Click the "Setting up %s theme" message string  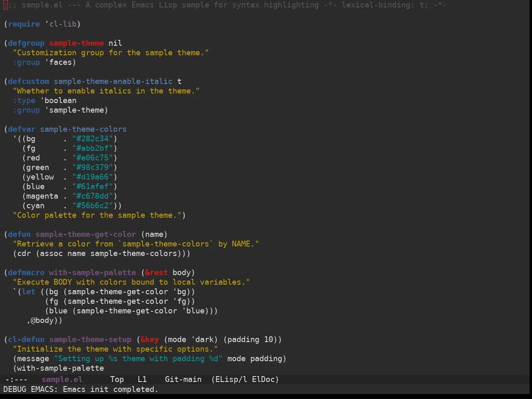coord(138,359)
